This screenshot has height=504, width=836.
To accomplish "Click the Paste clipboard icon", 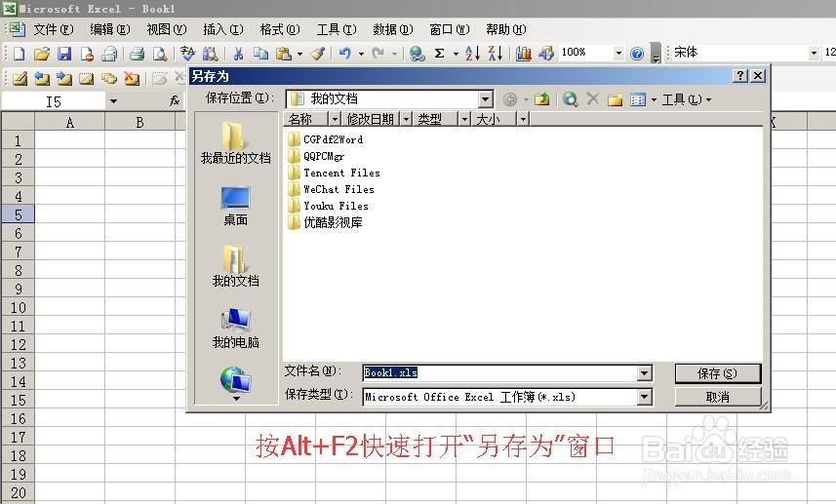I will (x=284, y=53).
